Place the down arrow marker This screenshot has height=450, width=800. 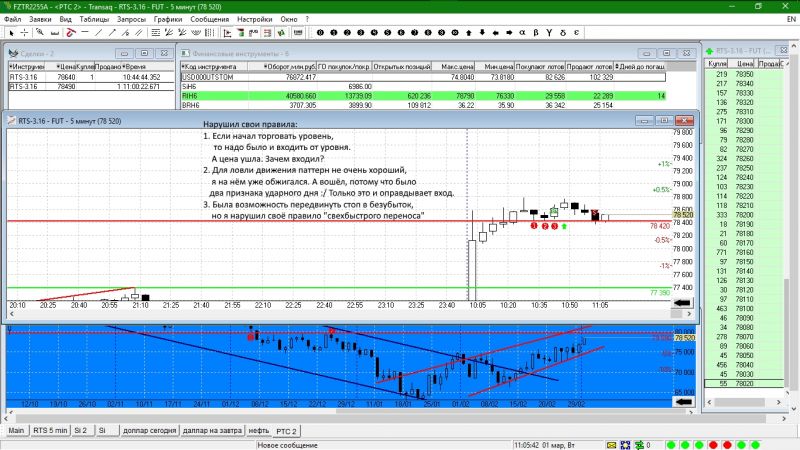click(x=482, y=33)
